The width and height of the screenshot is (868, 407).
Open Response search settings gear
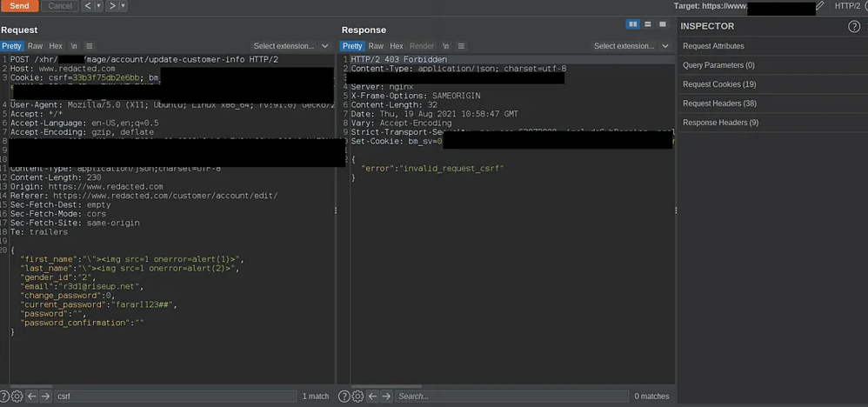click(x=357, y=396)
